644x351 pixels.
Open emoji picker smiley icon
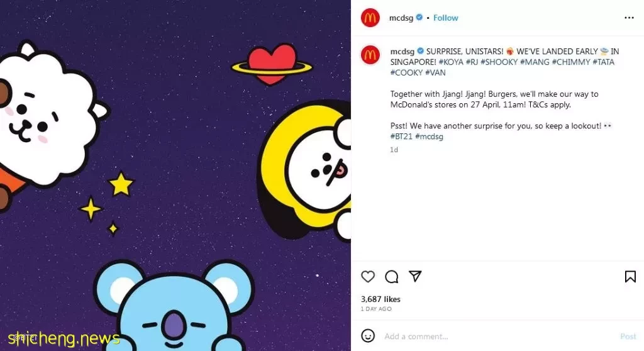tap(368, 336)
